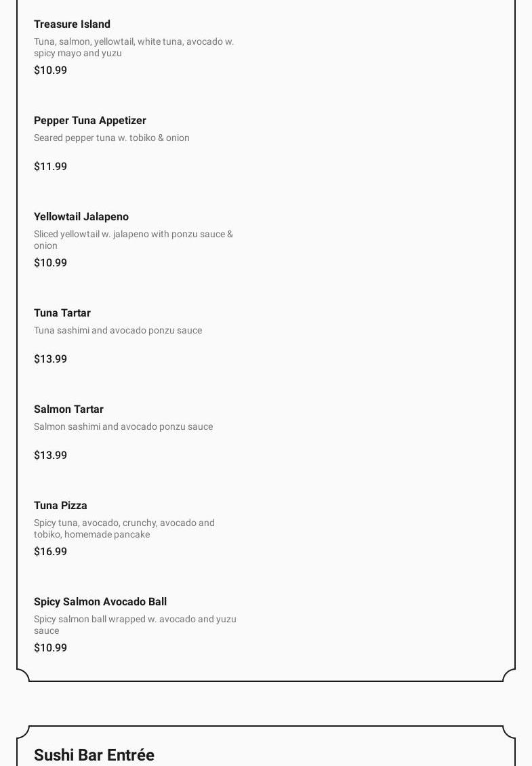Select the Pepper Tuna Appetizer title

pyautogui.click(x=90, y=121)
